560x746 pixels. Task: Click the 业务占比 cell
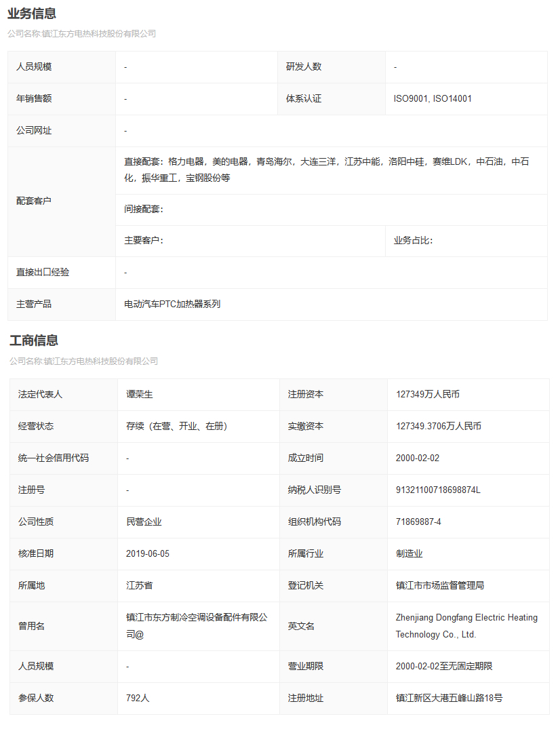tap(466, 241)
